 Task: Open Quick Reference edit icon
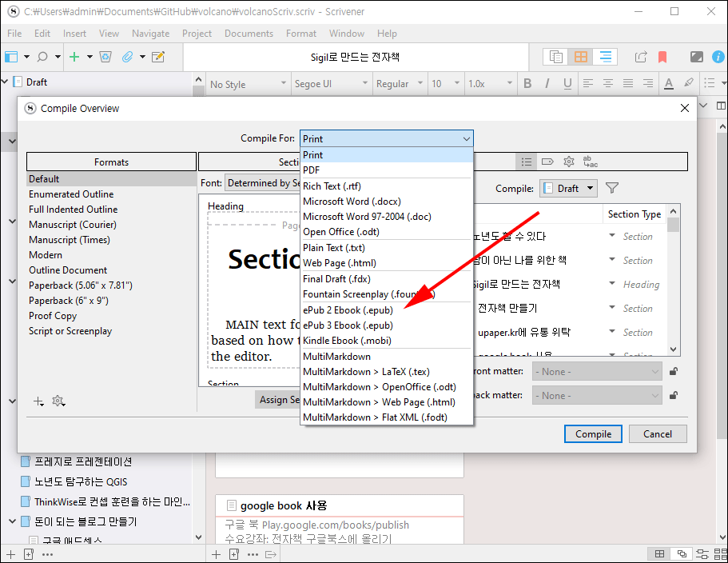[158, 57]
